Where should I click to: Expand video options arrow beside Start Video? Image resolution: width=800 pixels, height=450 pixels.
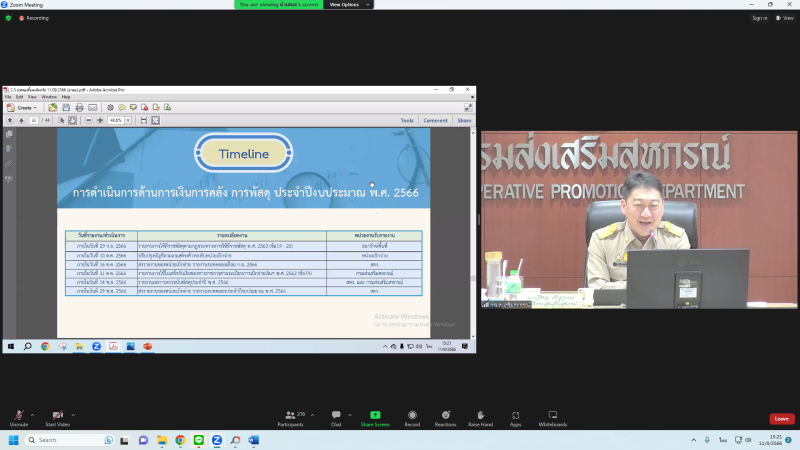click(73, 415)
